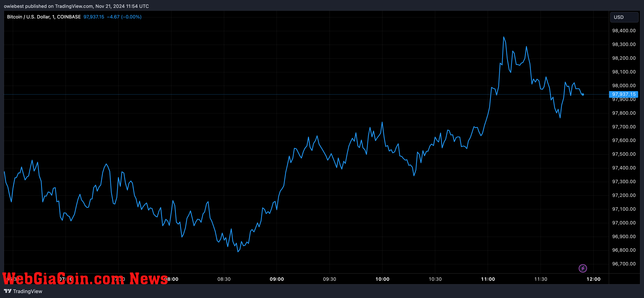644x298 pixels.
Task: Click the 98,300.00 price axis label
Action: (624, 44)
